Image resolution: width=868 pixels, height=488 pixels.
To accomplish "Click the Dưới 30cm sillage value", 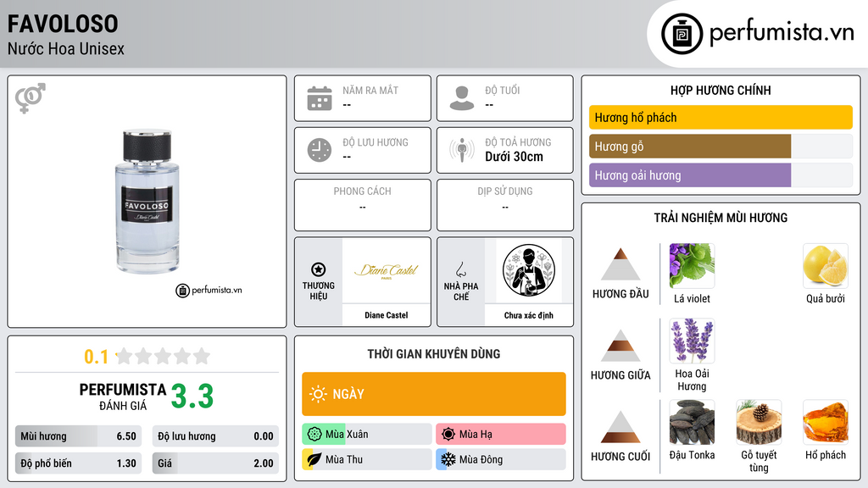I will point(515,157).
